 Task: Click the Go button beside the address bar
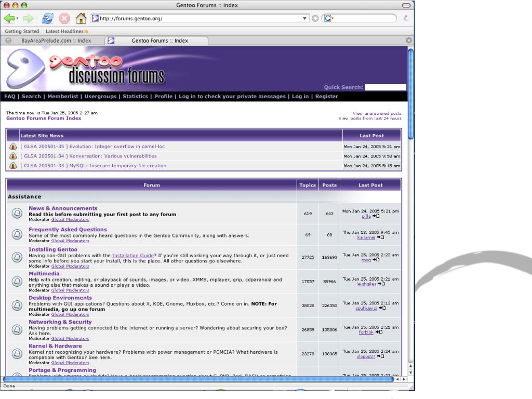point(315,18)
